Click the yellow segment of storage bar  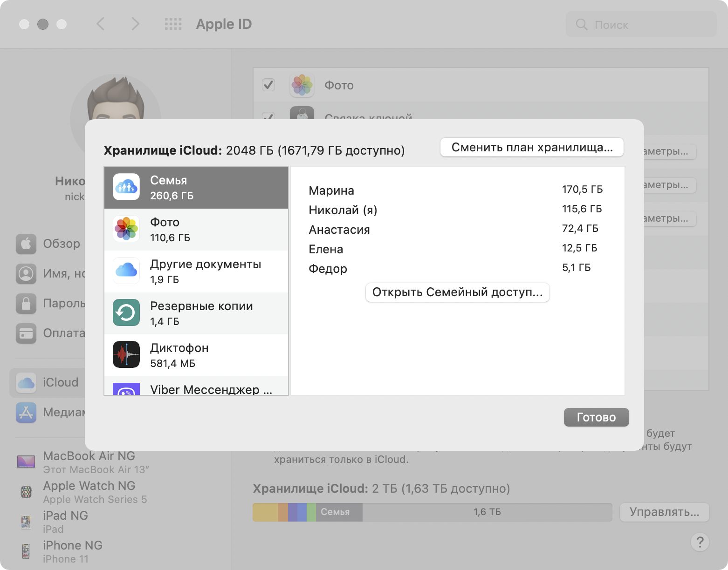click(265, 512)
